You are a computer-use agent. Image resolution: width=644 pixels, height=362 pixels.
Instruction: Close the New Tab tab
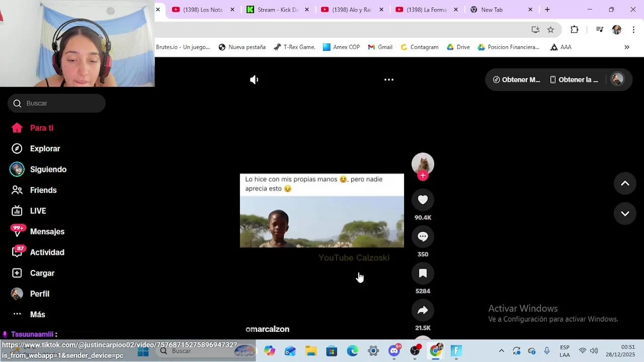coord(530,10)
